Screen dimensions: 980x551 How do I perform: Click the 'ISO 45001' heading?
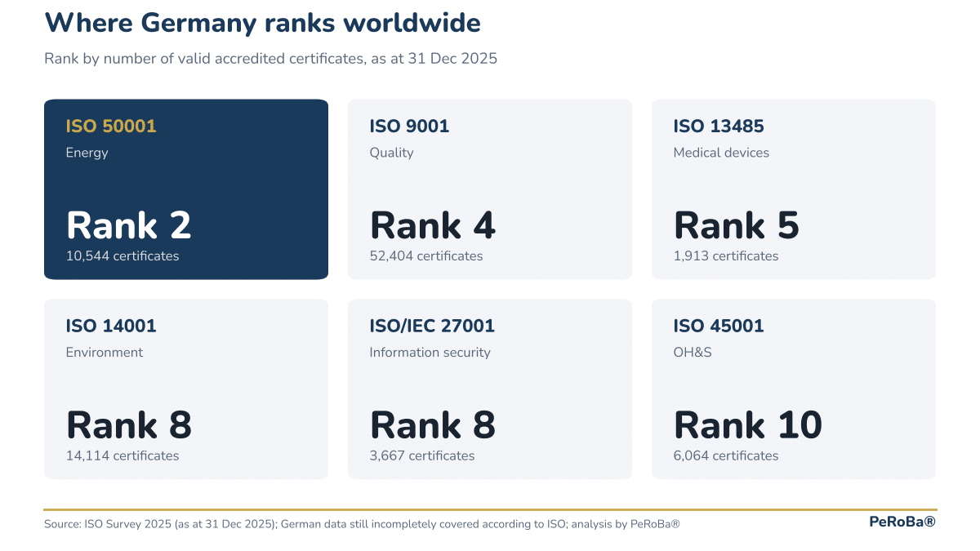(719, 327)
